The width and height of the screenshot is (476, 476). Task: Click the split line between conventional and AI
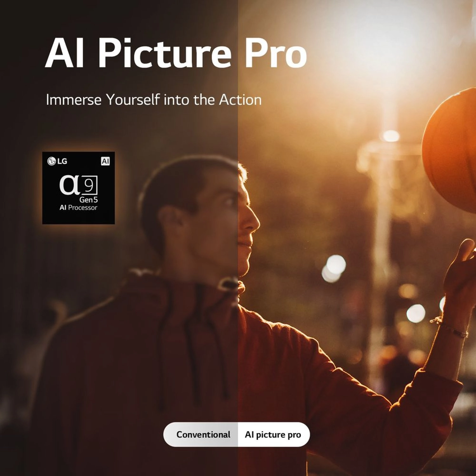coord(238,238)
